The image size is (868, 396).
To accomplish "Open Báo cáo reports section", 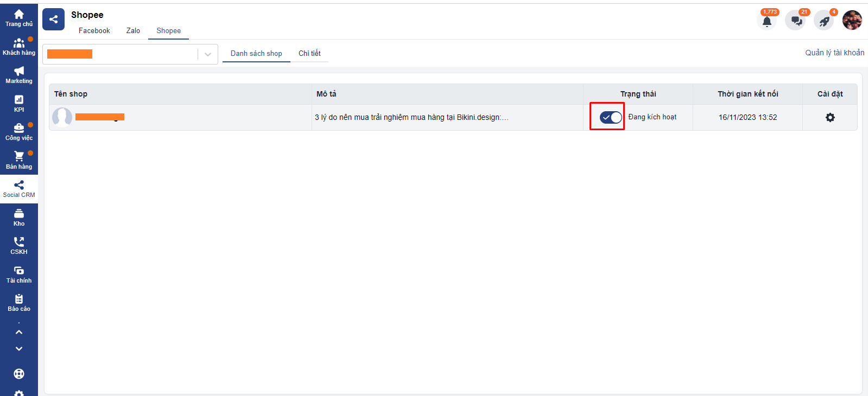I will tap(19, 303).
